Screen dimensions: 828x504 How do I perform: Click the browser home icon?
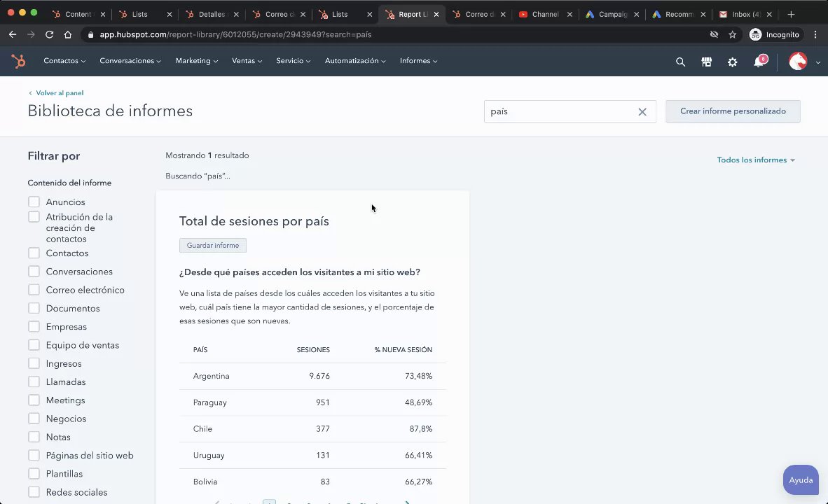click(68, 34)
